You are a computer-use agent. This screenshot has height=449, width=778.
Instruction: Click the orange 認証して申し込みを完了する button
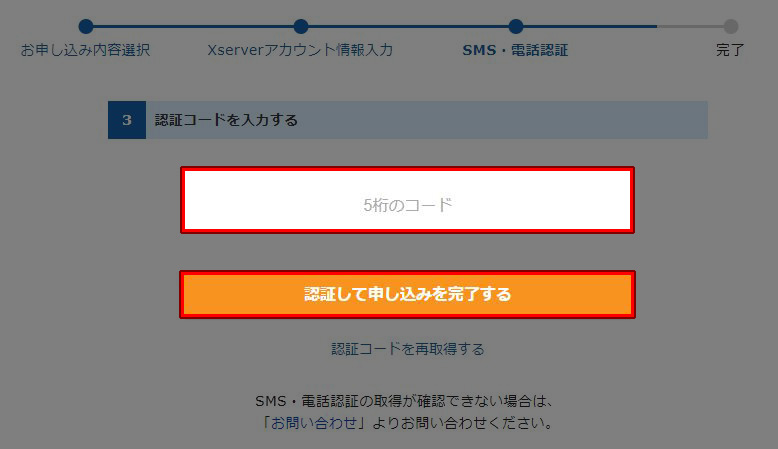[407, 294]
